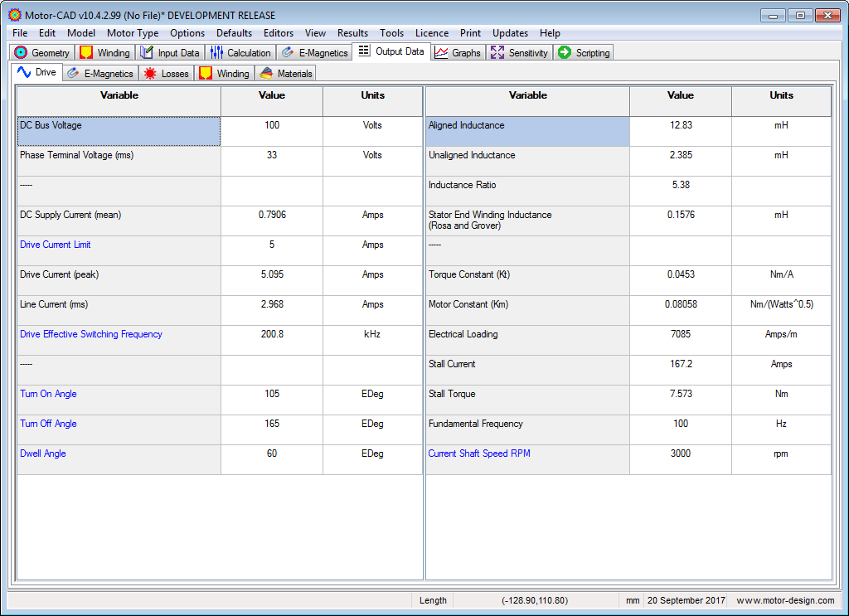Viewport: 849px width, 616px height.
Task: Click the Stall Torque value 7.573
Action: pos(681,394)
